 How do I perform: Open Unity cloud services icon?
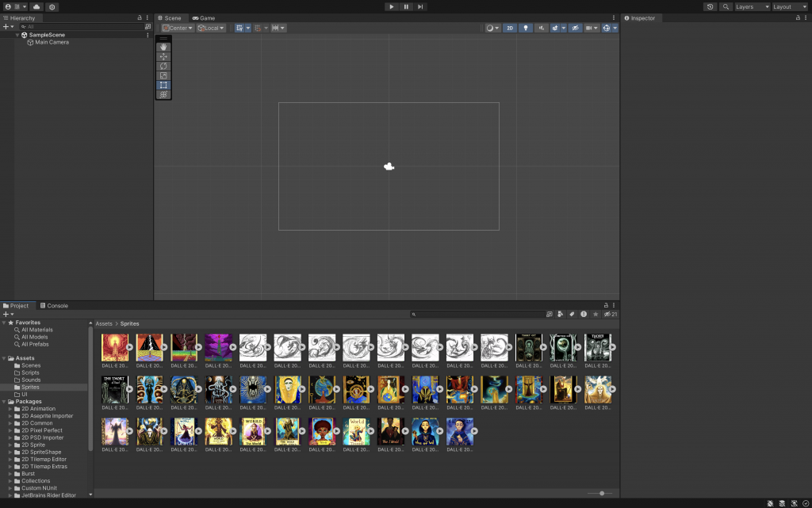pyautogui.click(x=36, y=6)
